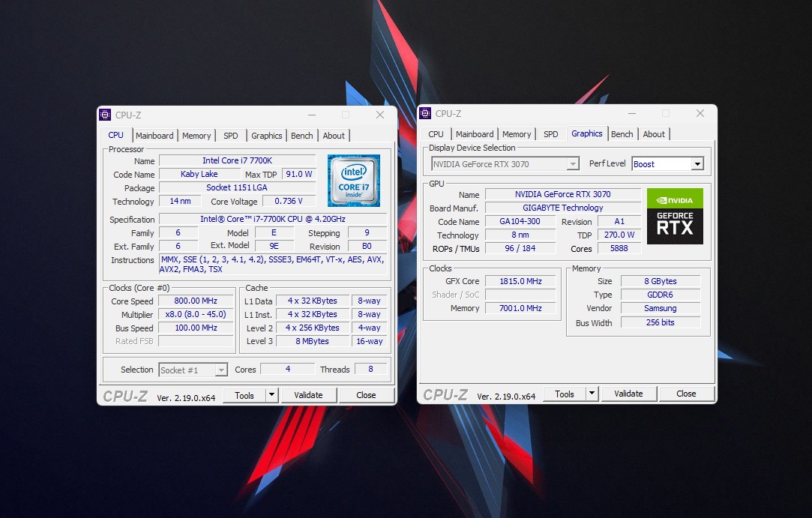Viewport: 812px width, 518px height.
Task: Open the Bench tab in the left CPU-Z window
Action: click(x=302, y=136)
